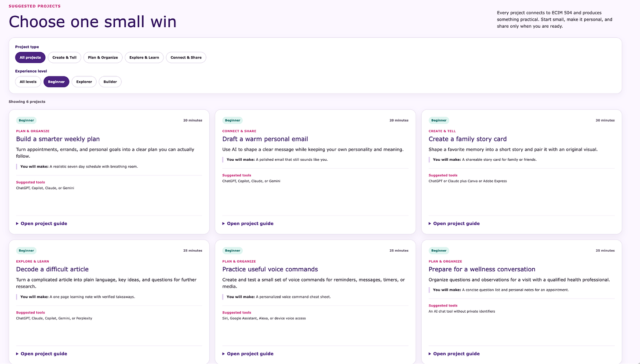Expand project guide for Draft a warm personal email
The height and width of the screenshot is (364, 640).
248,223
